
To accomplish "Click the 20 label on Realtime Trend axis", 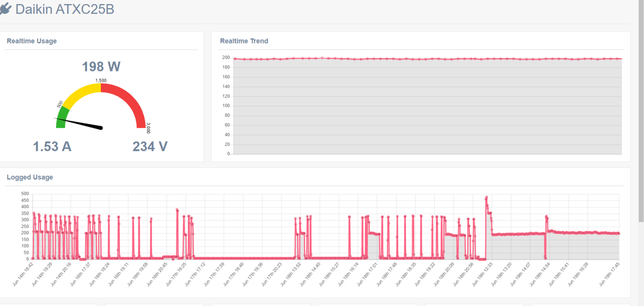I will coord(227,144).
